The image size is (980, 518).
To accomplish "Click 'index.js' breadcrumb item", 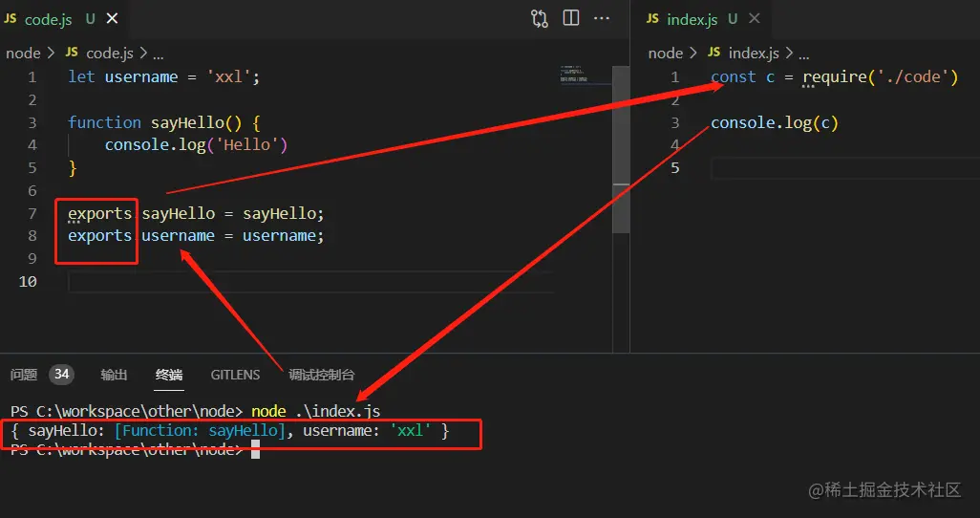I will (754, 54).
